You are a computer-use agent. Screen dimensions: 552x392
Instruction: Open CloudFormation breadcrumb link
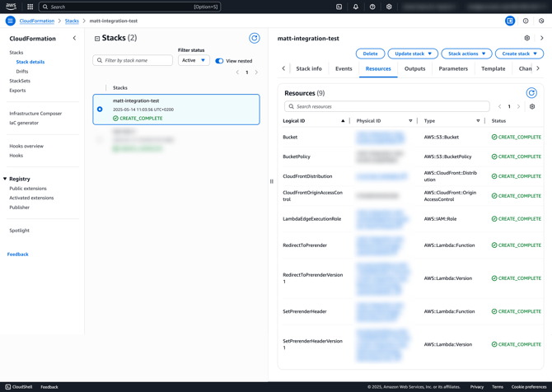37,21
